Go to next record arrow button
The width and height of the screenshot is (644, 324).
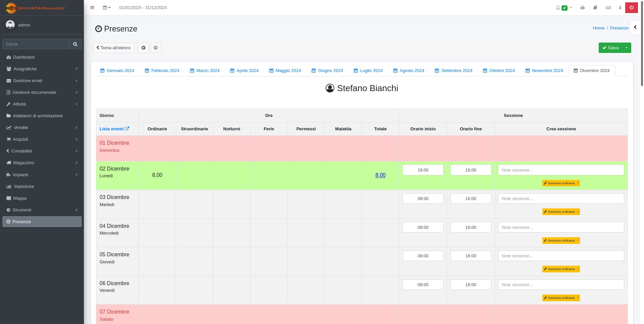[156, 48]
